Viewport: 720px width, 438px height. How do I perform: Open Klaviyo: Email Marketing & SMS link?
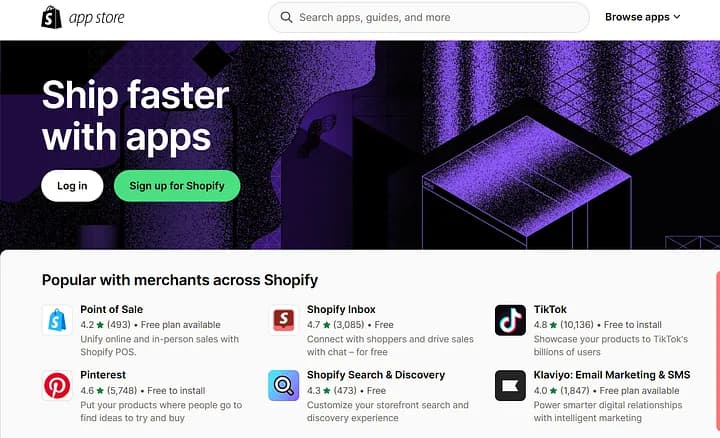pos(612,375)
